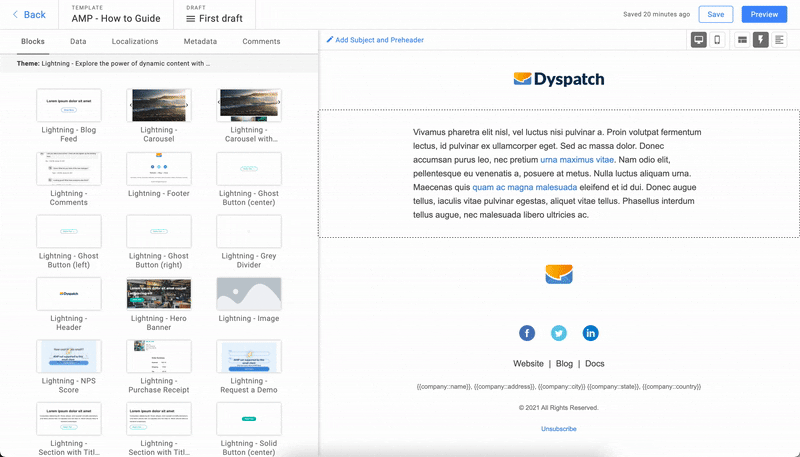Select Lightning - Image block
Screen dimensions: 800x457
click(249, 300)
